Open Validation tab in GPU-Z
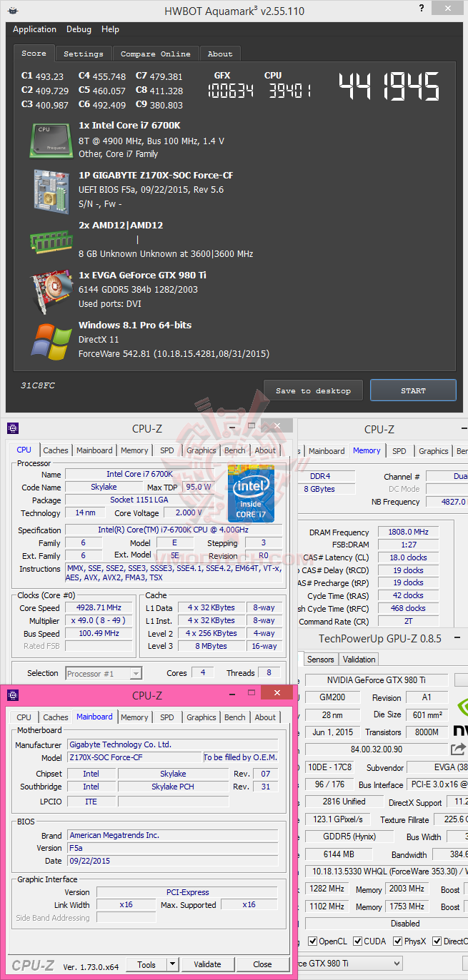 click(x=359, y=659)
